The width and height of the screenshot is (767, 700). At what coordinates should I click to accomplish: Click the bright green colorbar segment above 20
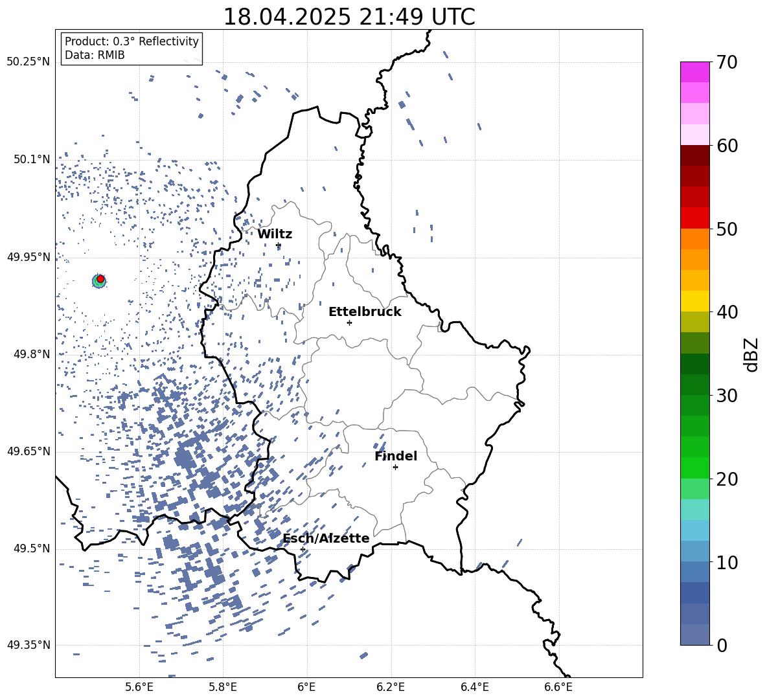pos(694,468)
